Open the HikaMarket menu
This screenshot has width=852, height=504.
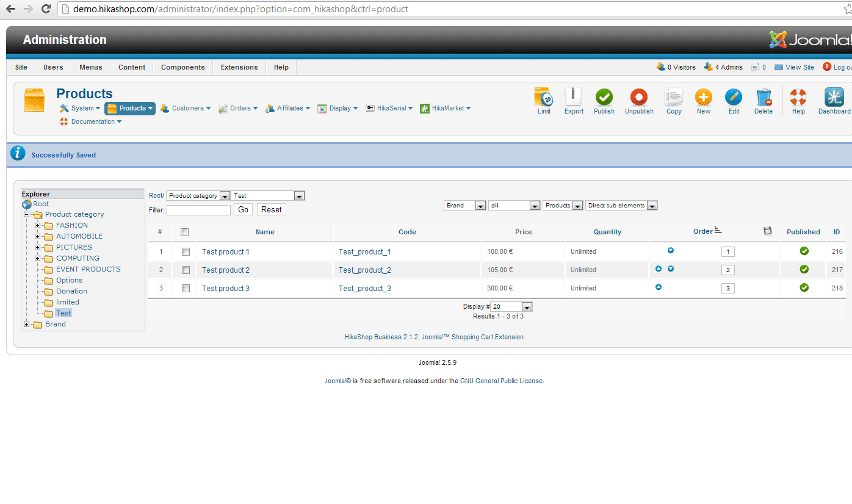click(x=446, y=109)
